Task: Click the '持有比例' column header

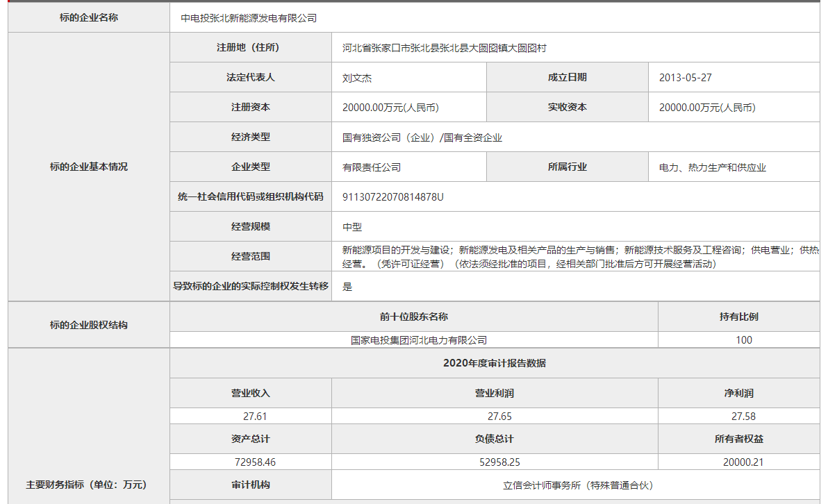Action: (739, 317)
